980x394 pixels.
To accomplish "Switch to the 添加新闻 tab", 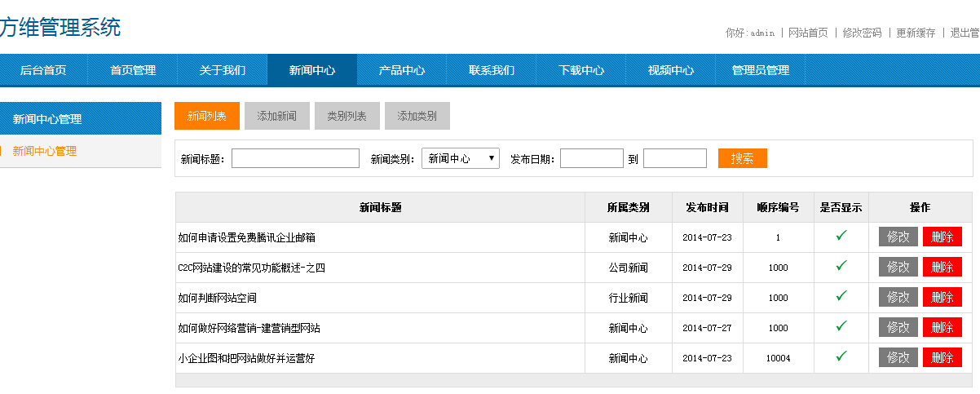I will click(277, 116).
